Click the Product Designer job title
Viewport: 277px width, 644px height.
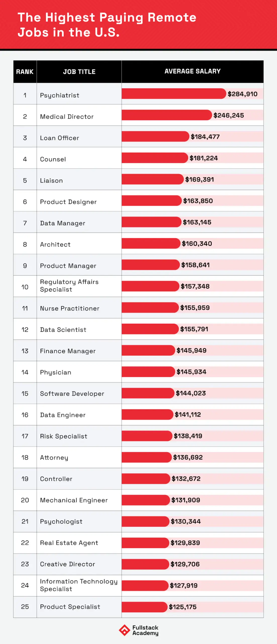[x=68, y=202]
